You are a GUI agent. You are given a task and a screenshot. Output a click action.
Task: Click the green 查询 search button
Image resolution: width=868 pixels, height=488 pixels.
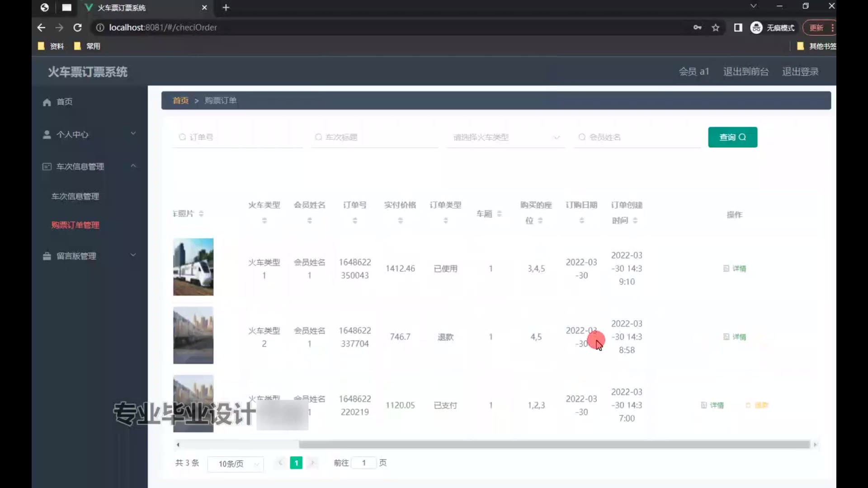tap(732, 137)
